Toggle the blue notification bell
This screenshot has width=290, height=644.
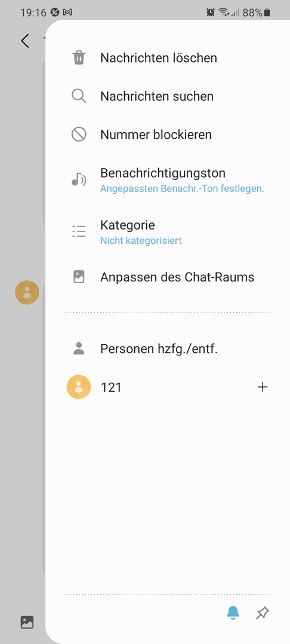(233, 613)
